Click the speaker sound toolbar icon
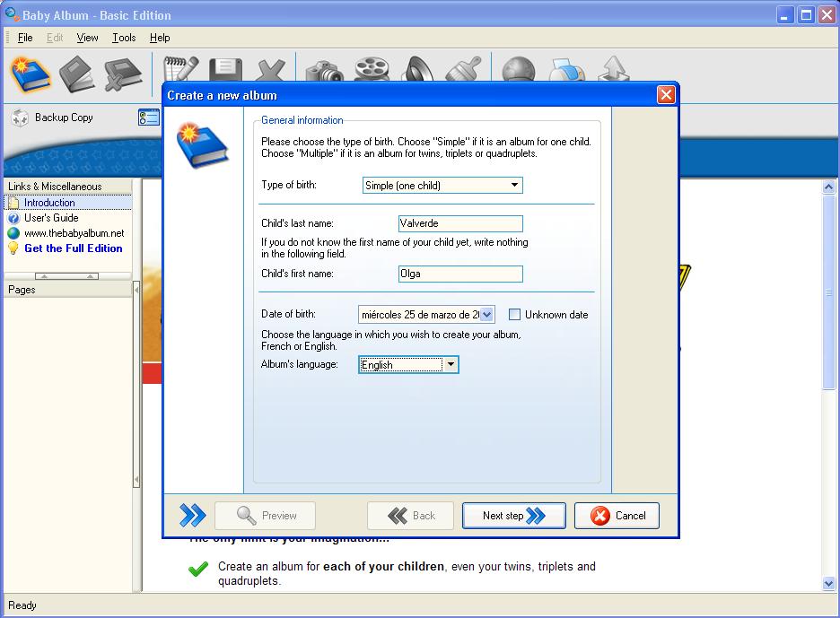 pos(419,68)
